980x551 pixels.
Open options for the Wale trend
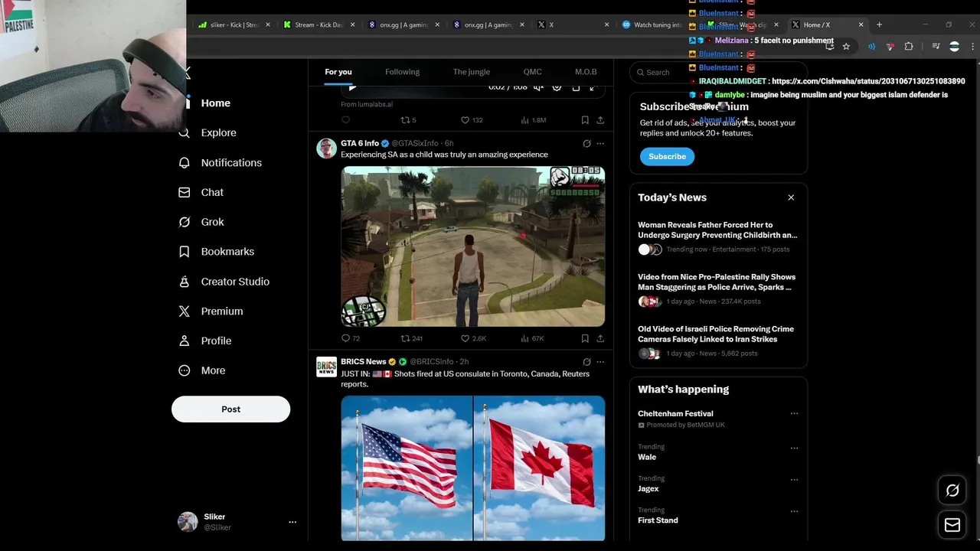pos(794,448)
